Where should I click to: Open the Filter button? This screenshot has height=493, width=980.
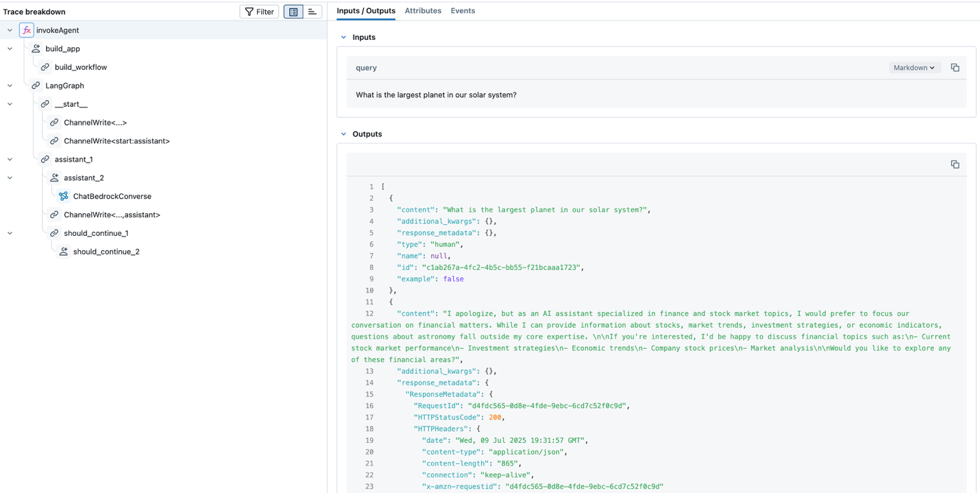pyautogui.click(x=259, y=12)
